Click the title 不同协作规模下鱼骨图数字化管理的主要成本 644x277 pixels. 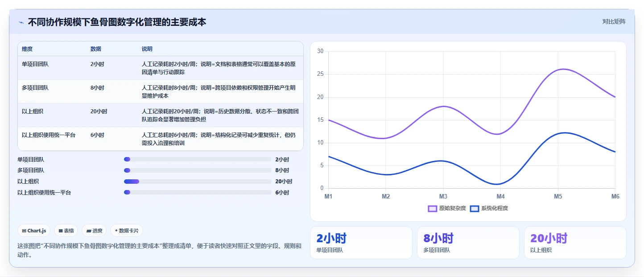pyautogui.click(x=117, y=22)
